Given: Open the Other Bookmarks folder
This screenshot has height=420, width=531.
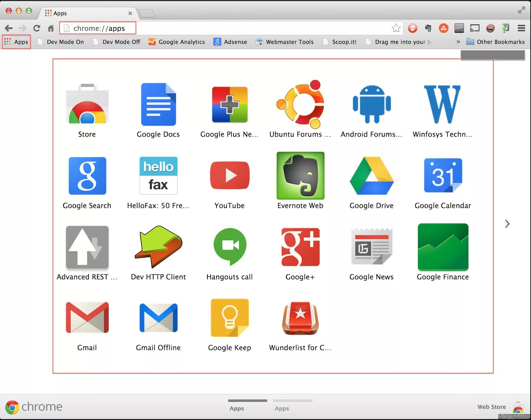Looking at the screenshot, I should coord(496,42).
